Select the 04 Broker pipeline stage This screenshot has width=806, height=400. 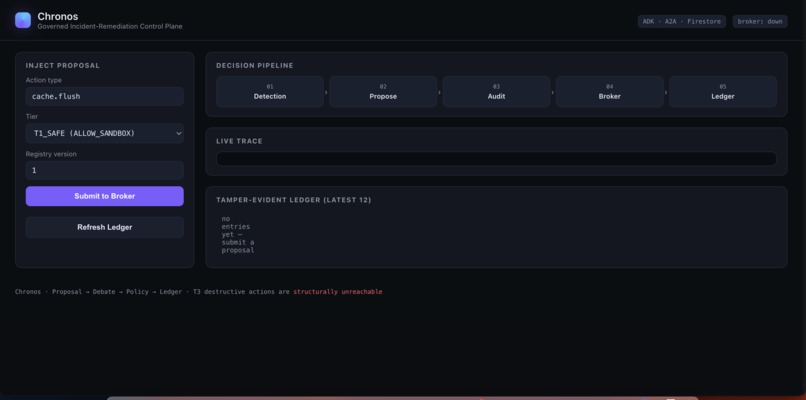tap(610, 92)
